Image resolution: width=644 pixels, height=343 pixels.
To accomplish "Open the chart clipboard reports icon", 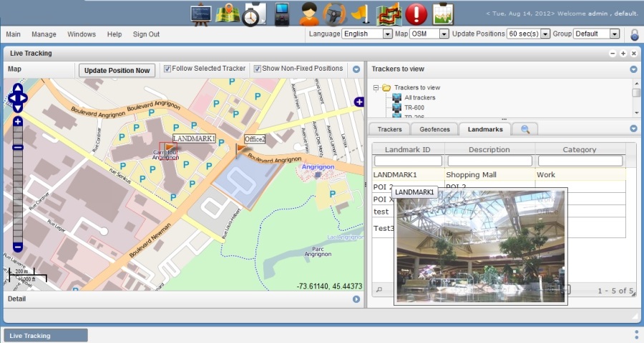I will pyautogui.click(x=443, y=14).
